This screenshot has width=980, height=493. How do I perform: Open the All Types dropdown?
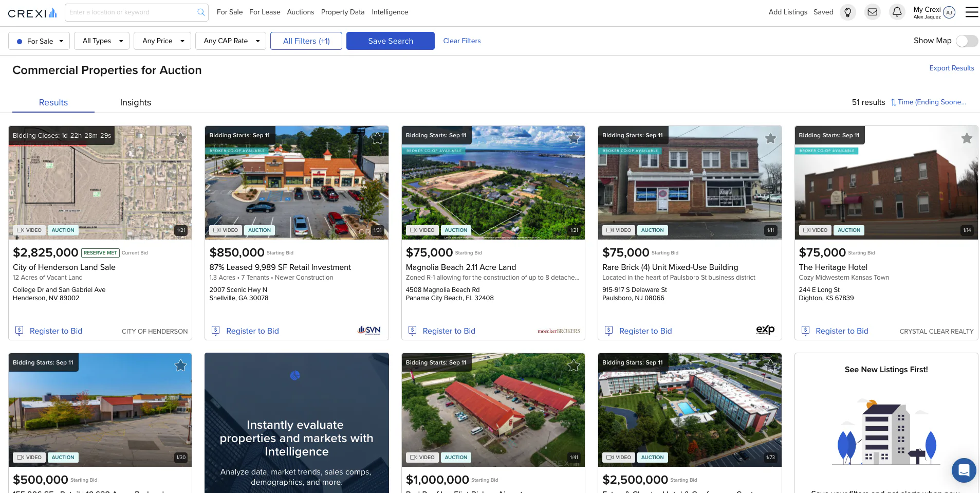(102, 41)
